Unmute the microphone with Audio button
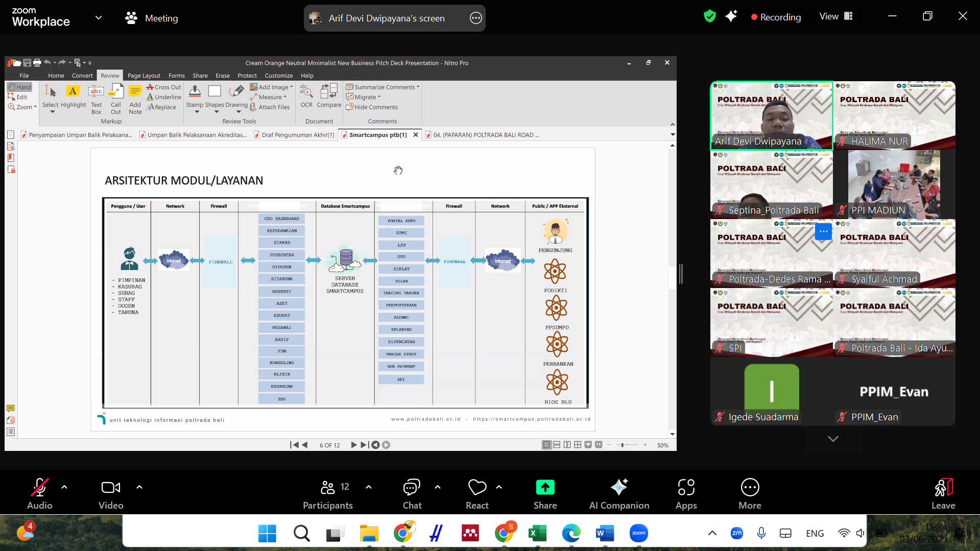 pyautogui.click(x=40, y=493)
